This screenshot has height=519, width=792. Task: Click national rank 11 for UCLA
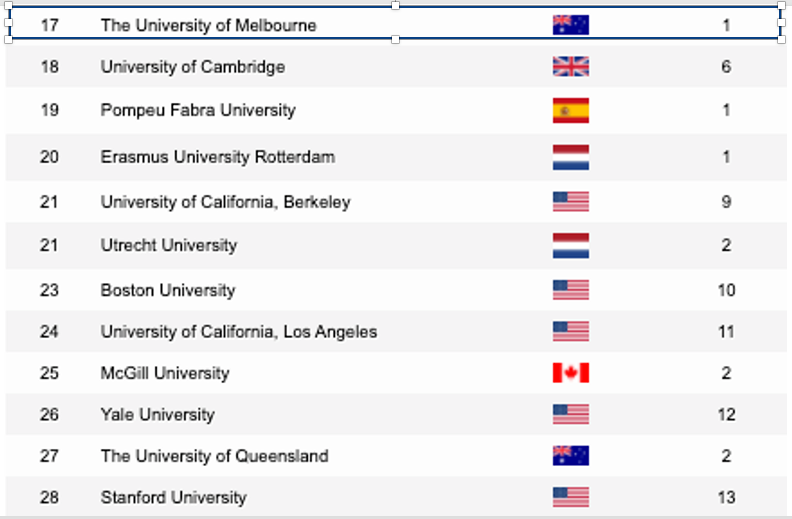(x=726, y=331)
